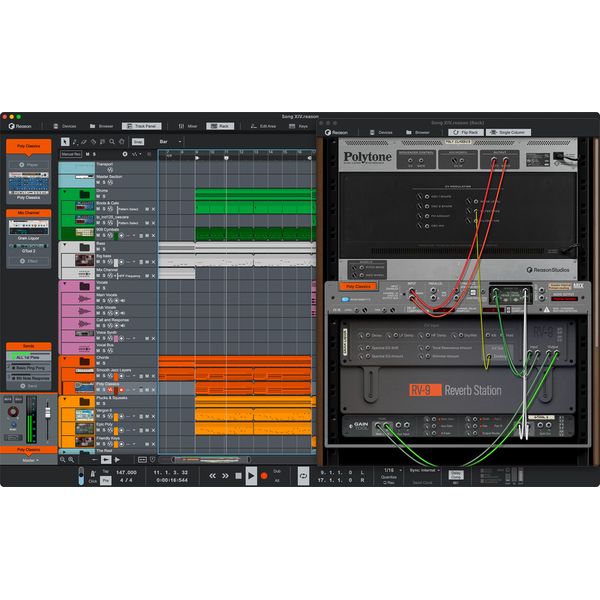
Task: Select the mute tool in sequencer toolbar
Action: pyautogui.click(x=103, y=142)
